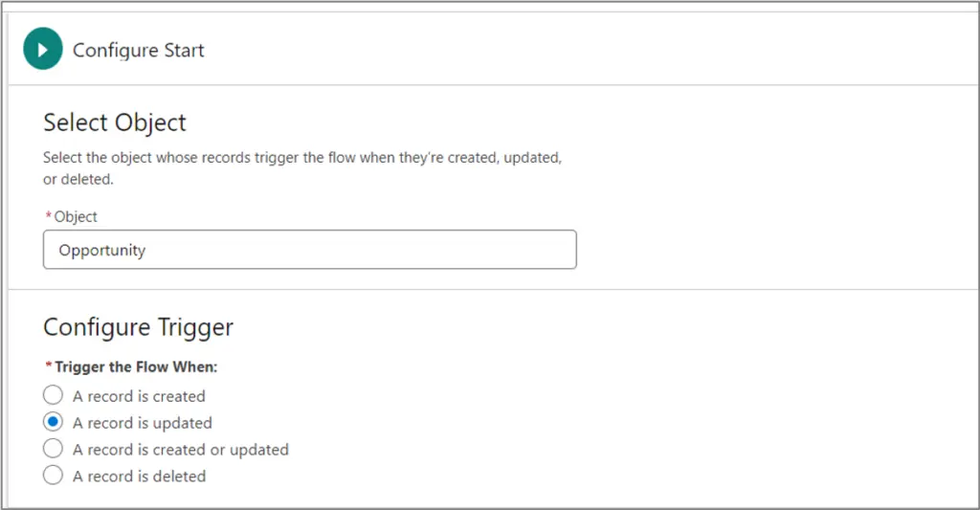The image size is (980, 510).
Task: Click the "Configure Start" header title
Action: tap(139, 51)
